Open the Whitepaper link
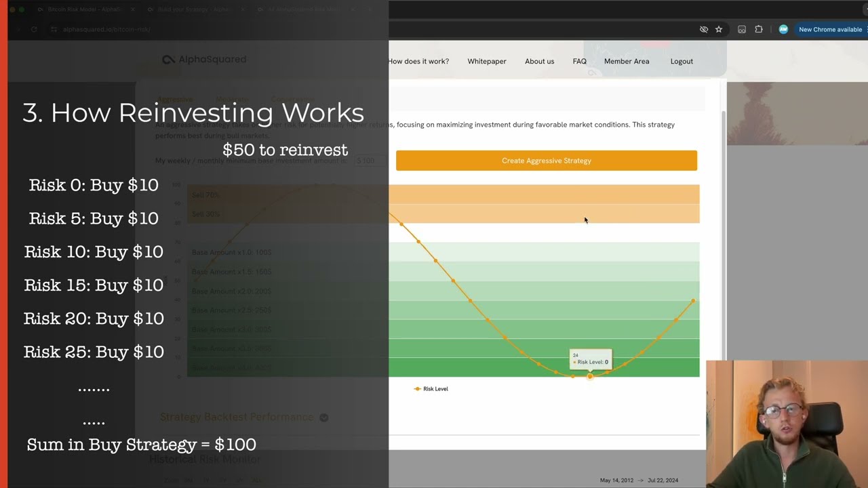 pos(487,61)
